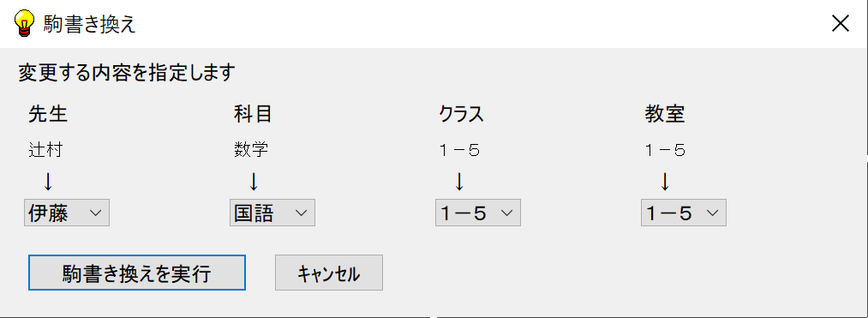Close the 駒書き換え dialog
The width and height of the screenshot is (868, 318).
coord(841,24)
